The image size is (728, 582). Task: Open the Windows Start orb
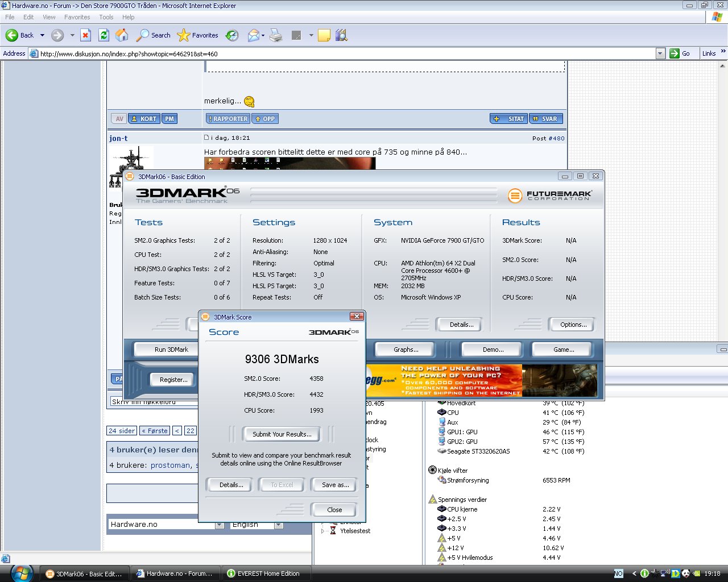pyautogui.click(x=22, y=573)
